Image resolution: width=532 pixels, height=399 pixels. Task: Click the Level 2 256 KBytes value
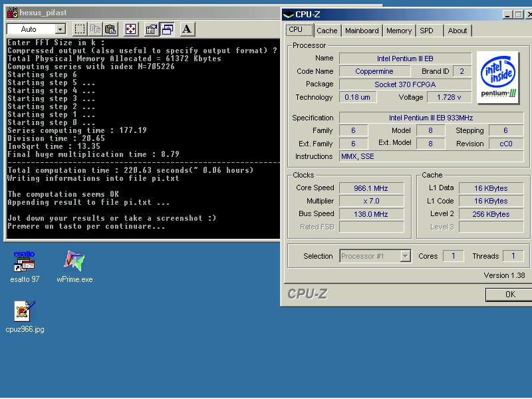(x=491, y=214)
